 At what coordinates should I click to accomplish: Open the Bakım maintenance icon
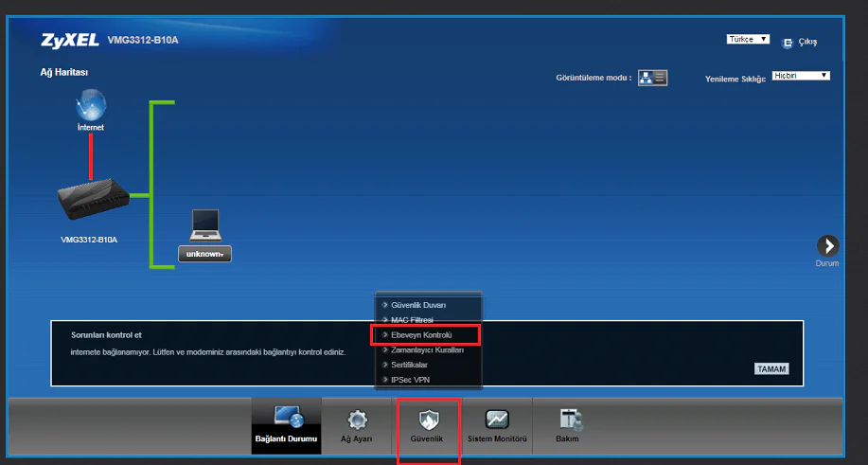click(x=570, y=420)
